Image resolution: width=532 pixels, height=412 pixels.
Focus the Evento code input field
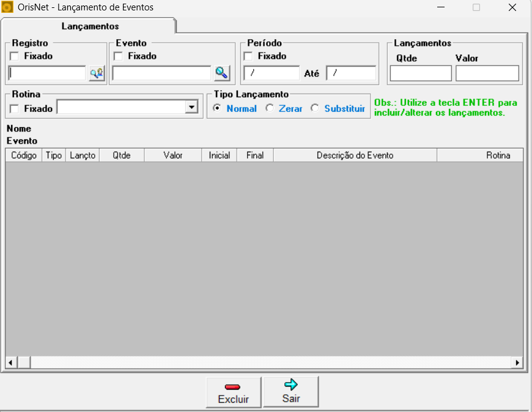(x=161, y=73)
